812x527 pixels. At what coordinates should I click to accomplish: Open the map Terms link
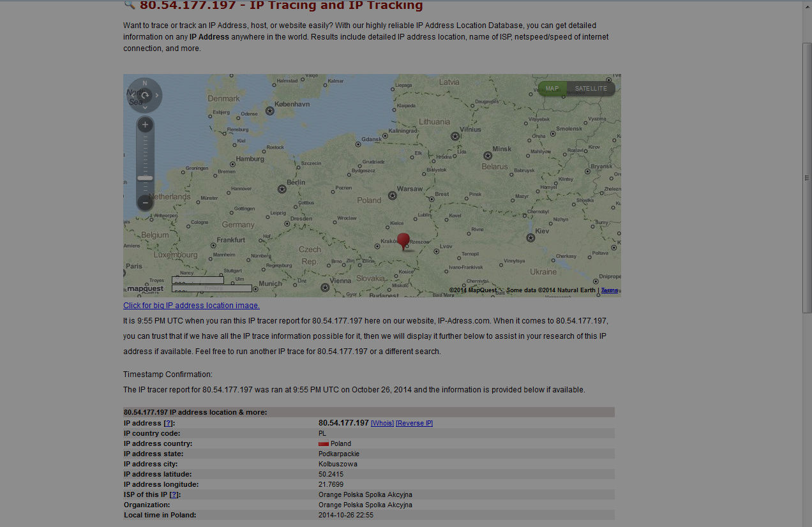coord(609,290)
